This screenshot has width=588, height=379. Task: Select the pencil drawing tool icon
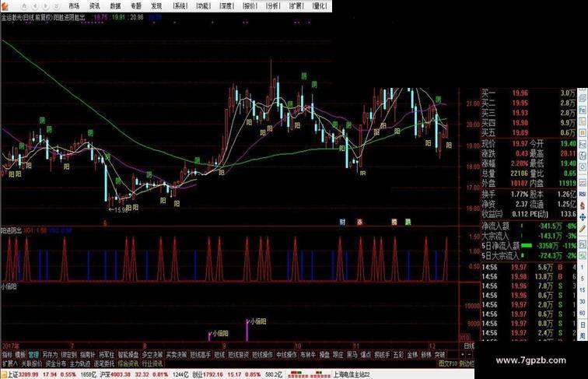(x=583, y=228)
